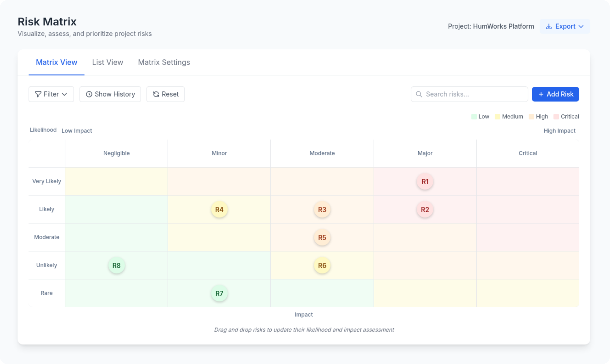
Task: Expand the Export menu
Action: click(x=564, y=27)
